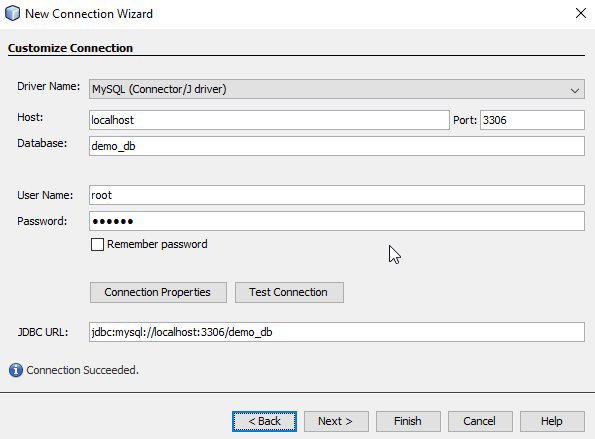Advance the wizard with Next

pos(336,421)
